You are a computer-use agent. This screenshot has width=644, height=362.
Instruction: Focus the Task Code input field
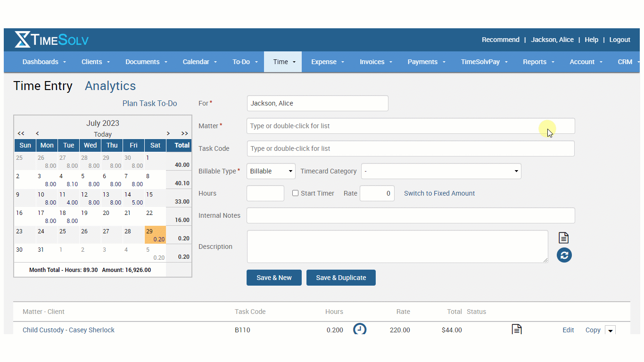coord(411,148)
